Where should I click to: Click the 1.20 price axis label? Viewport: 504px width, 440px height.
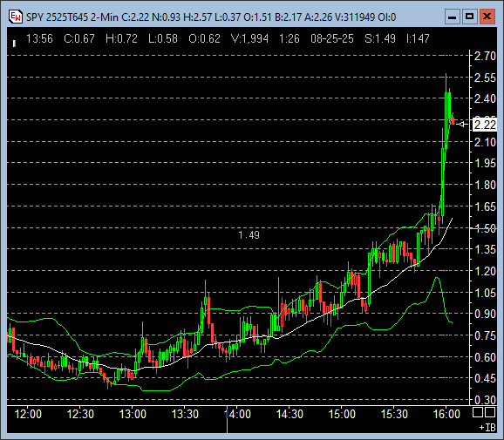point(485,271)
